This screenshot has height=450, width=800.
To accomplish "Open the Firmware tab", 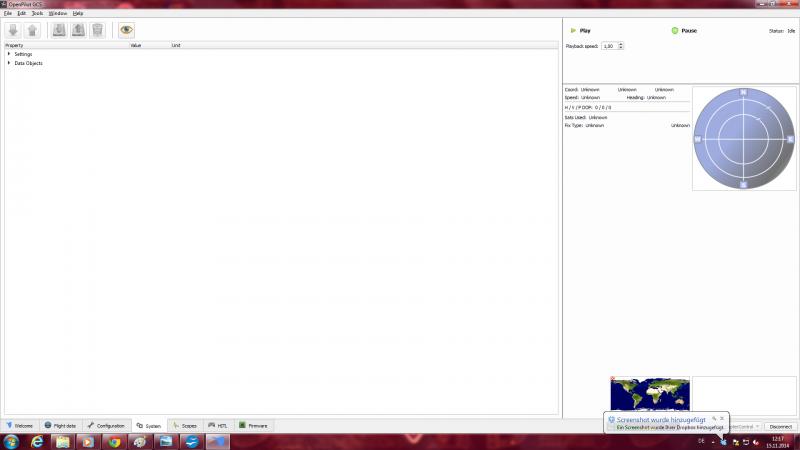I will point(254,426).
